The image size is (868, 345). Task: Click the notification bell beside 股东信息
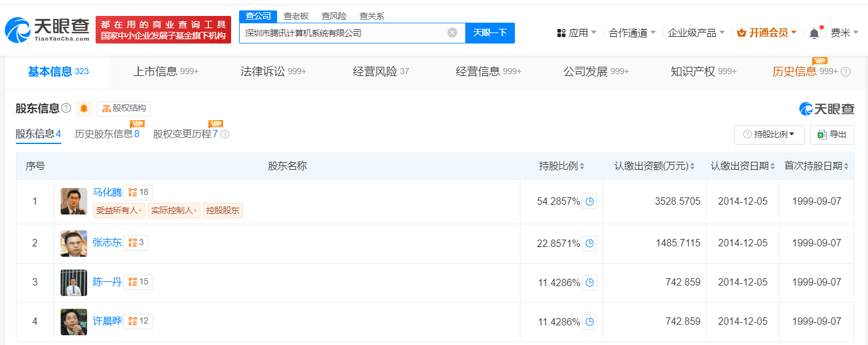tap(84, 108)
